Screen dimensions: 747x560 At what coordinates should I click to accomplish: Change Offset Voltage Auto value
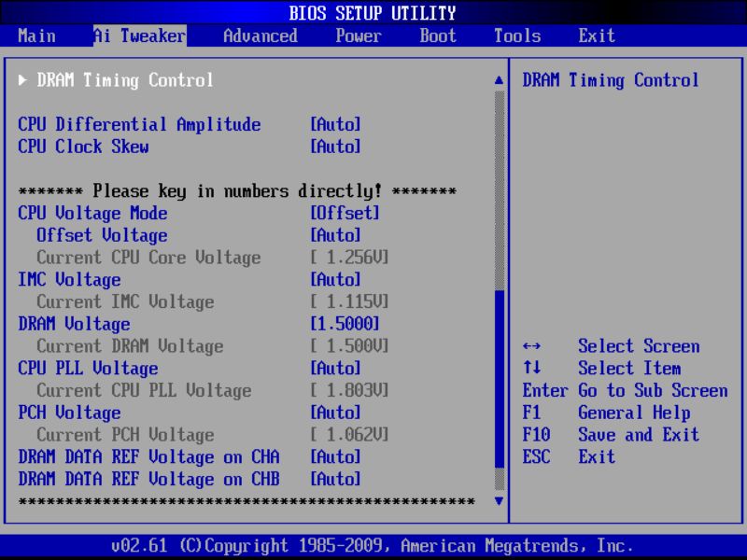click(x=335, y=235)
